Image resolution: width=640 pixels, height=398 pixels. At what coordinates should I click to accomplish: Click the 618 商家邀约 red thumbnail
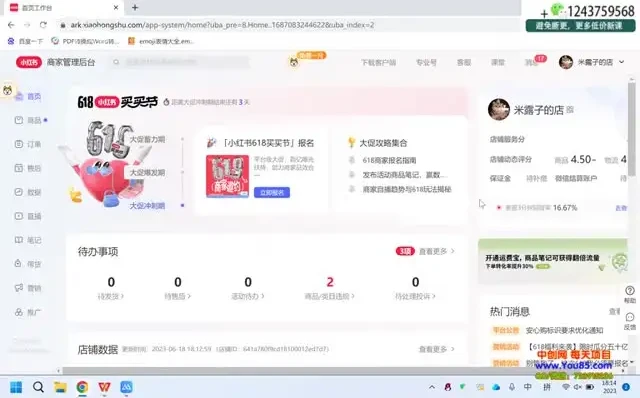[227, 176]
